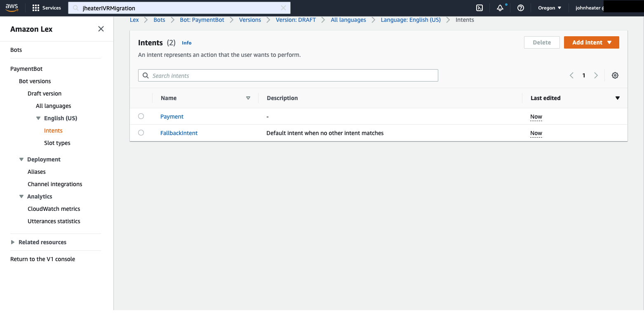Open the Info link beside Intents
This screenshot has height=313, width=644.
pos(187,43)
